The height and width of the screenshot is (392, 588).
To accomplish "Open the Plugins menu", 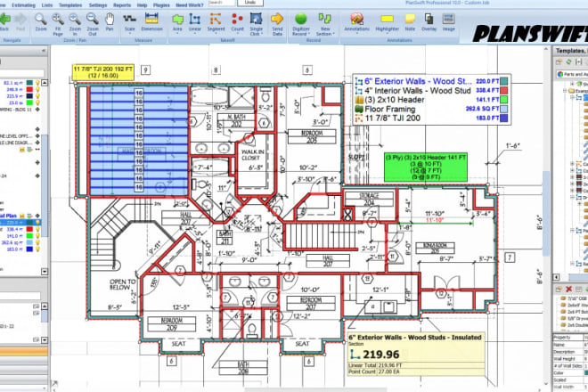I will pyautogui.click(x=161, y=5).
